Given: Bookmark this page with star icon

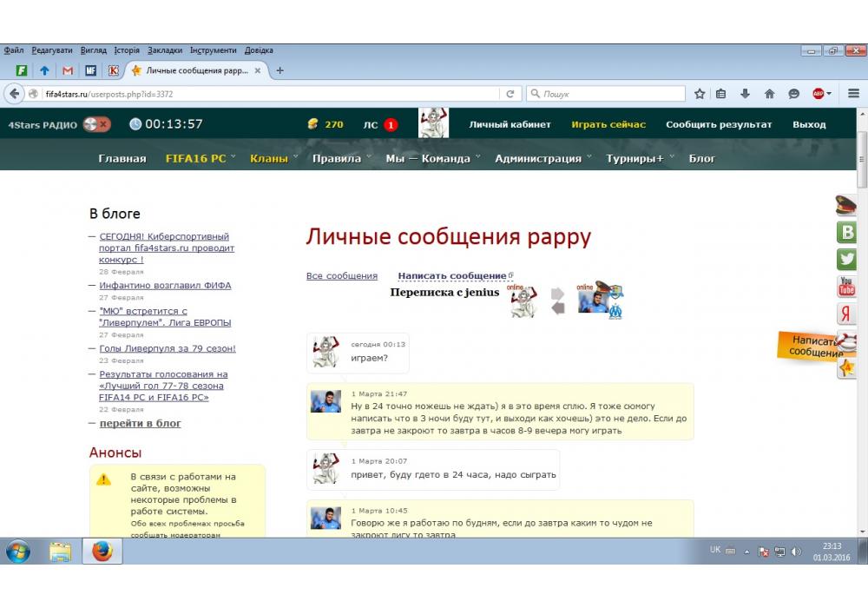Looking at the screenshot, I should pos(700,94).
